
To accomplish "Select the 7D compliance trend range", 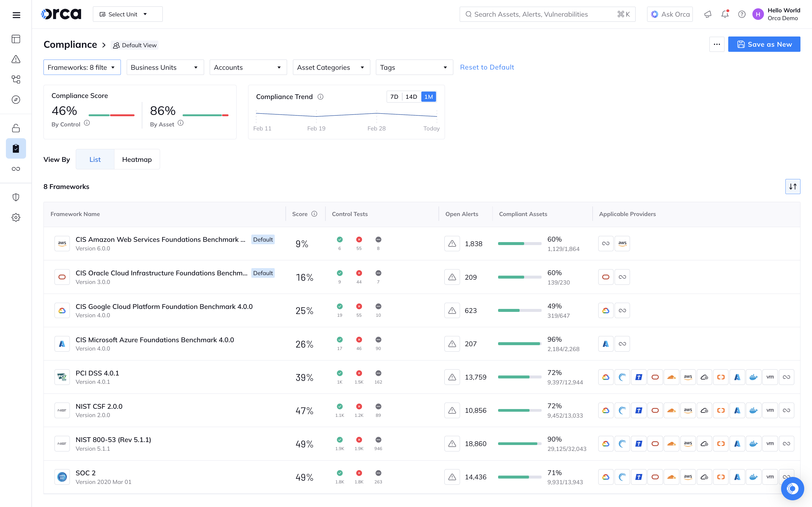I will click(394, 97).
